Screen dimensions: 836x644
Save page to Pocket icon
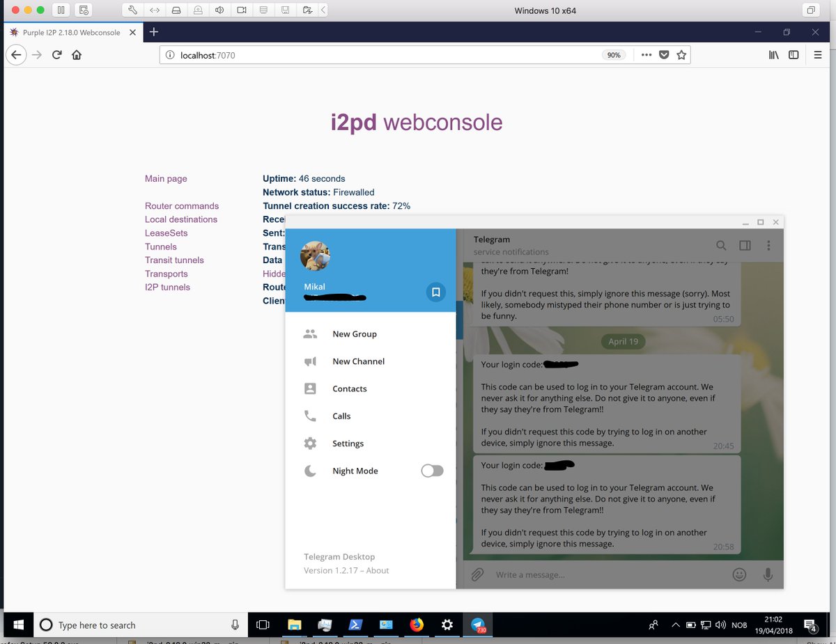(x=664, y=55)
